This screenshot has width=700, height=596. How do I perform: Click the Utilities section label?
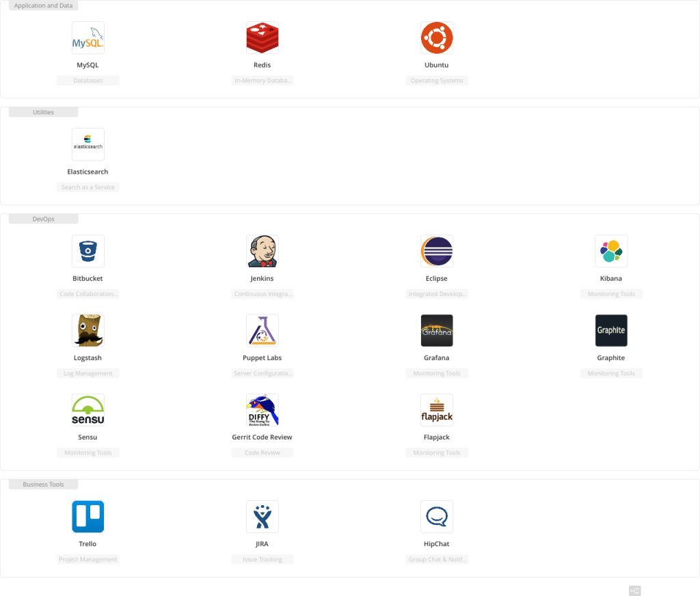(43, 112)
